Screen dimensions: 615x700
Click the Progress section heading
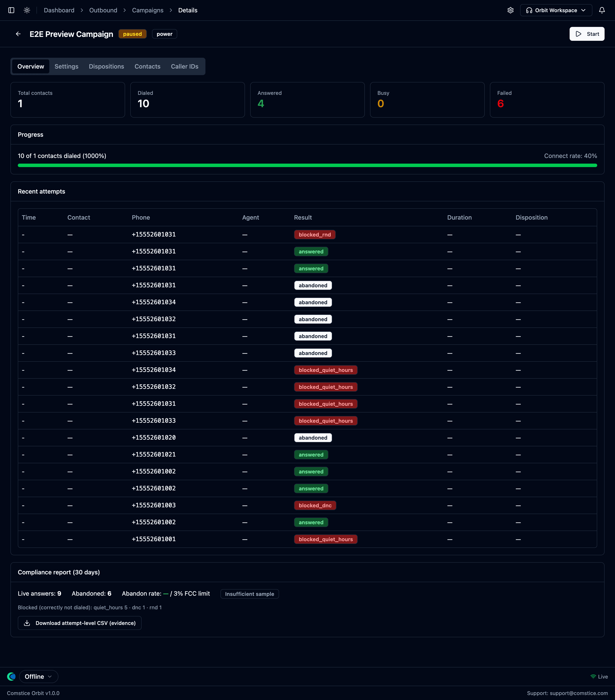(x=30, y=135)
